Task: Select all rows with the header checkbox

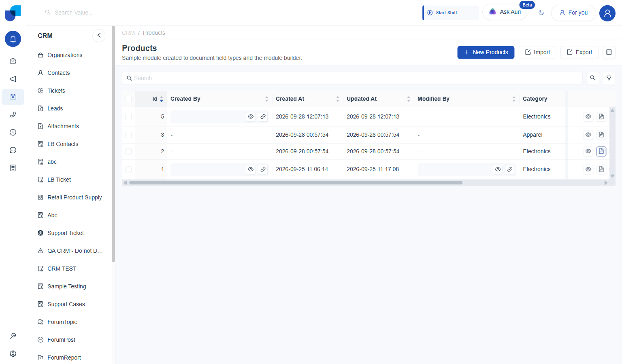Action: pos(128,99)
